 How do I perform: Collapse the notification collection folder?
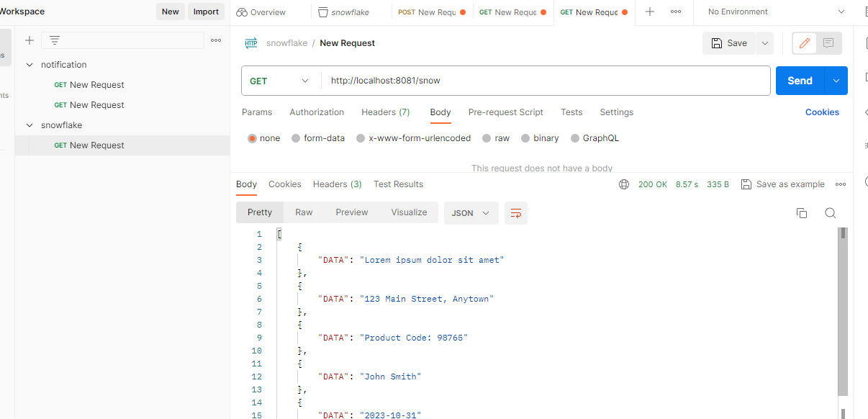pos(30,65)
